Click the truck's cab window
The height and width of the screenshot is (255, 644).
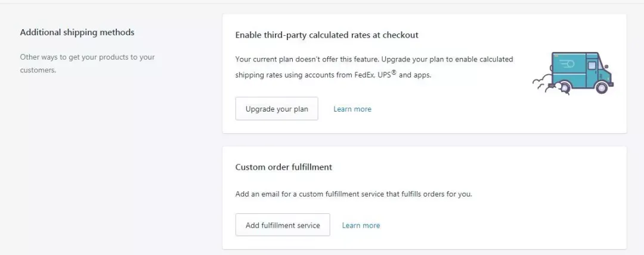coord(592,67)
